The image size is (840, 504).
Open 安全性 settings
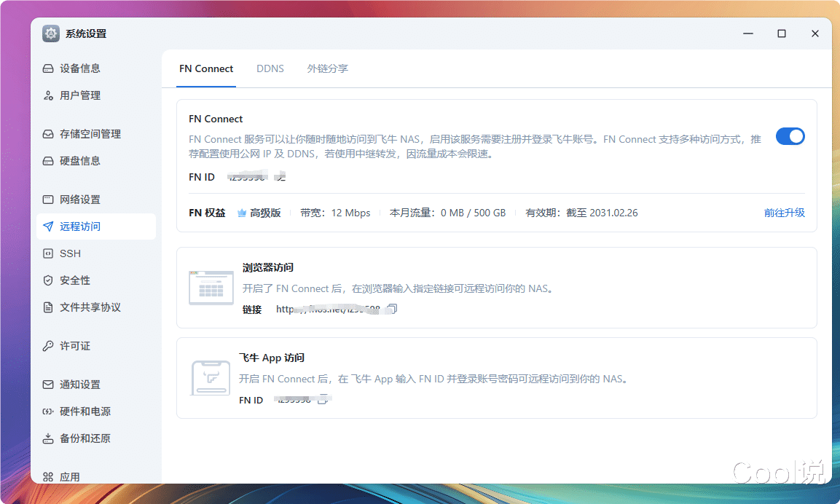[96, 280]
